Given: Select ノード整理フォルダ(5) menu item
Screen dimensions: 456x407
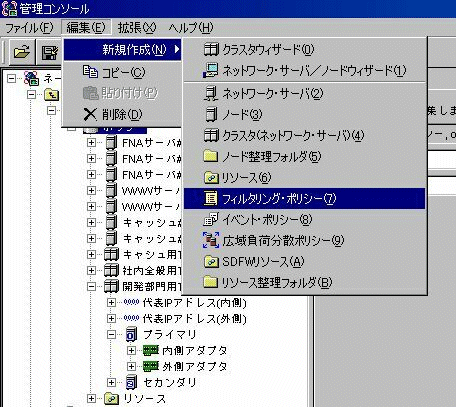Looking at the screenshot, I should click(x=304, y=156).
